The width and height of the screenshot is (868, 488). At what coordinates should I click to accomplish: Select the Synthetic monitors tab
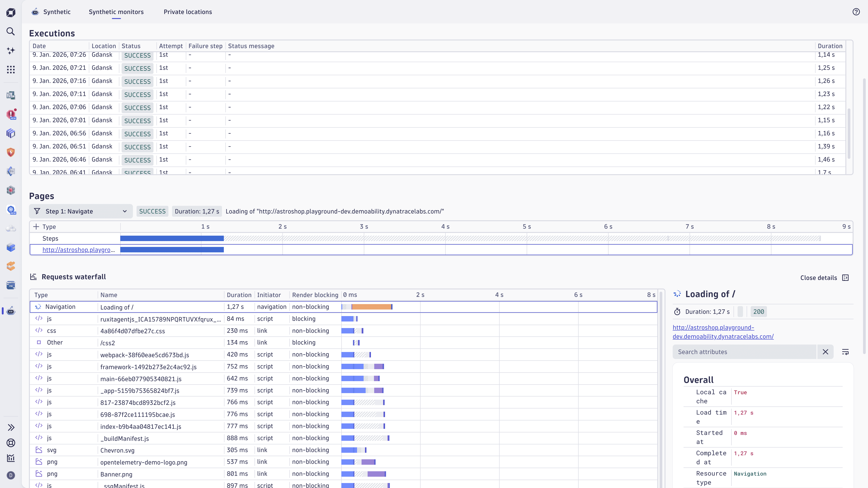click(116, 12)
